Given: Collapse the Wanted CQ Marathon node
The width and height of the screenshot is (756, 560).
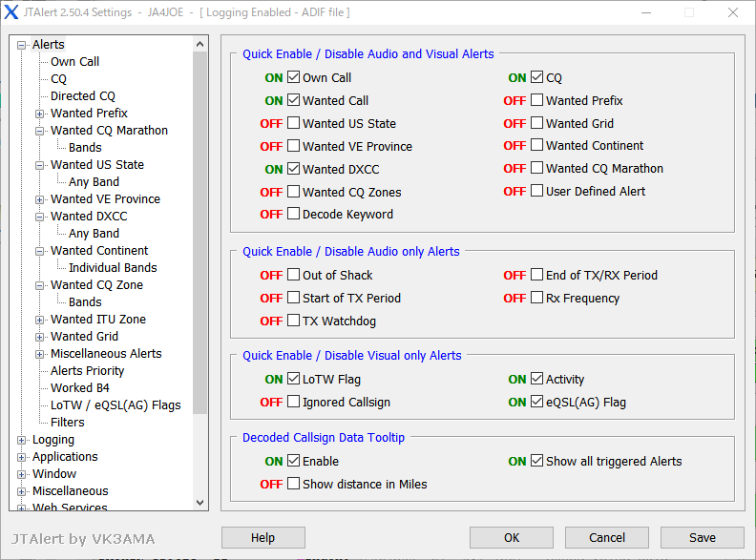Looking at the screenshot, I should 39,131.
